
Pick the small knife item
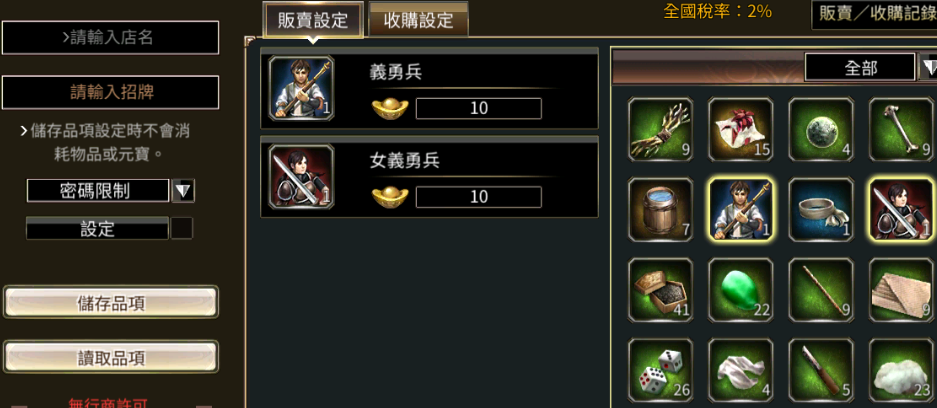[x=821, y=370]
